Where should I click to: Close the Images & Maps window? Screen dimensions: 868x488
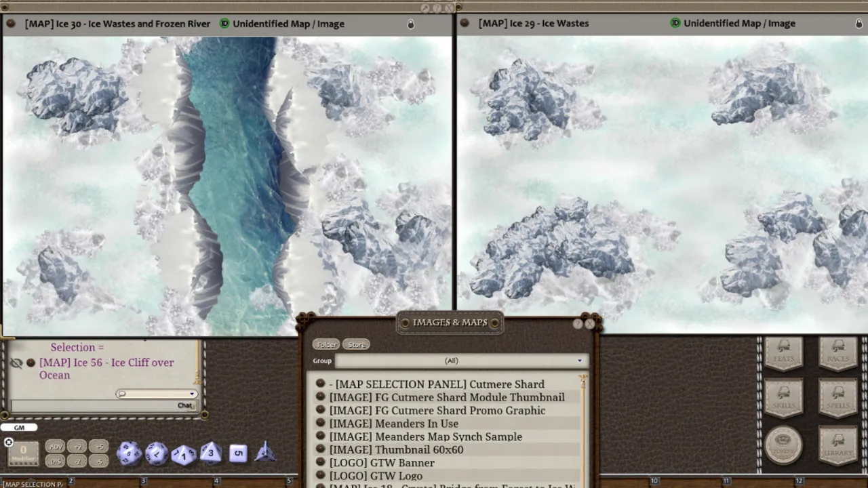[x=589, y=324]
